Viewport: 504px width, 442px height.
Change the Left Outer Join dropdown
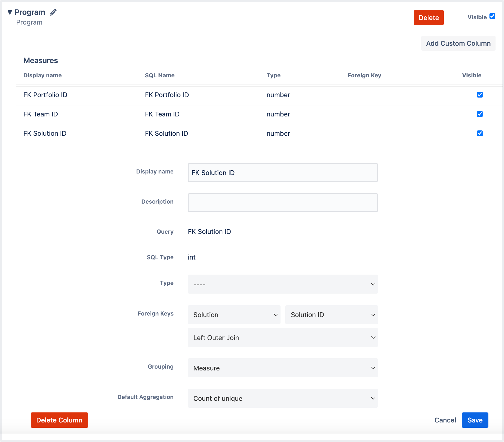[283, 337]
